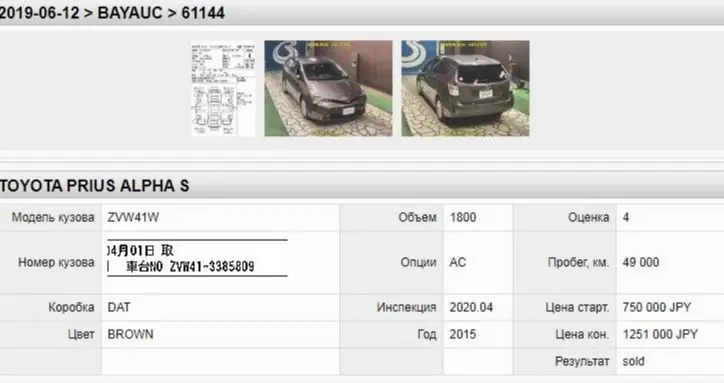Open the front view car photo
The image size is (724, 383).
328,88
